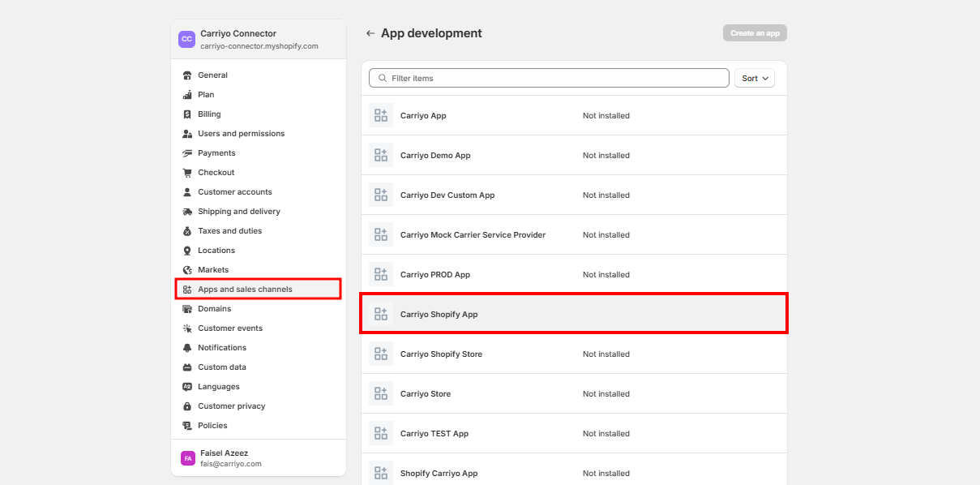Click the Billing receipt icon
Image resolution: width=980 pixels, height=485 pixels.
coord(187,114)
